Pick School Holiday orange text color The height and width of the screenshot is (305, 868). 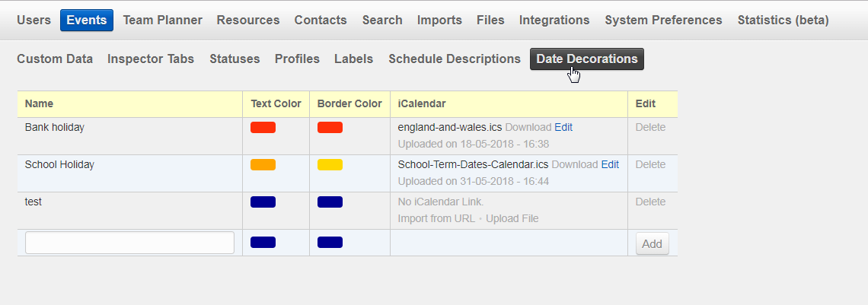coord(263,165)
